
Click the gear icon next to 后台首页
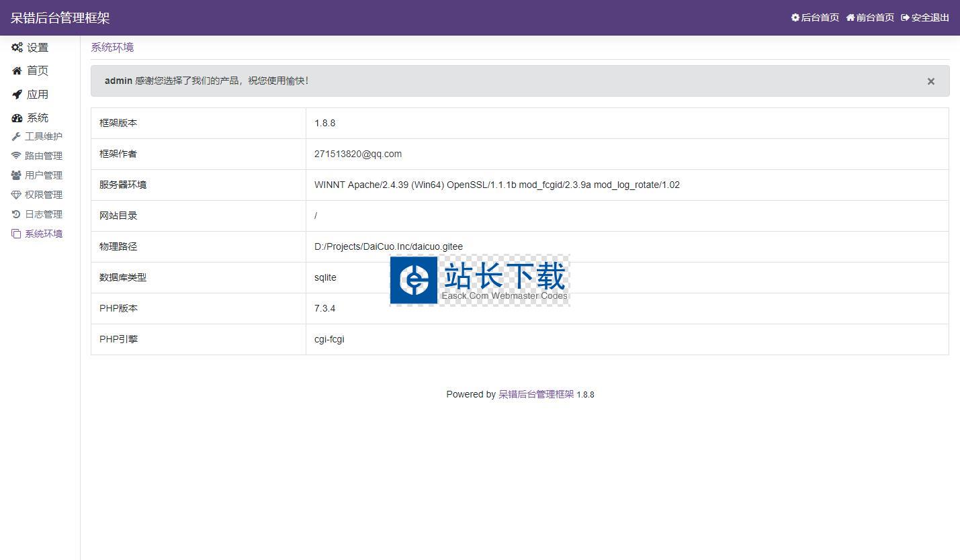795,17
